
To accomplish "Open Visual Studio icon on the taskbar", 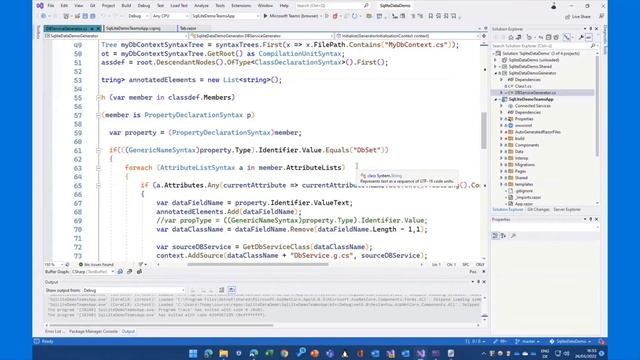I will click(x=421, y=353).
